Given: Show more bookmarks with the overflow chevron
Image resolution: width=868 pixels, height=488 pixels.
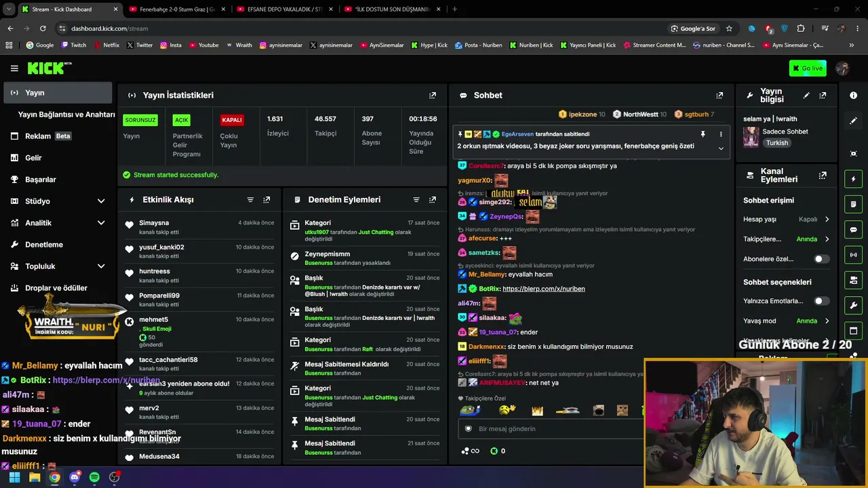Looking at the screenshot, I should [852, 45].
